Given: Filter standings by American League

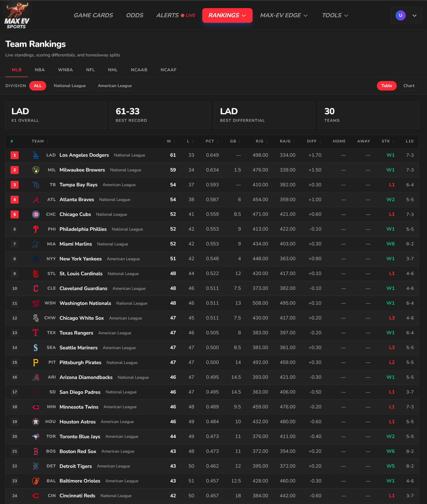Looking at the screenshot, I should pos(115,86).
